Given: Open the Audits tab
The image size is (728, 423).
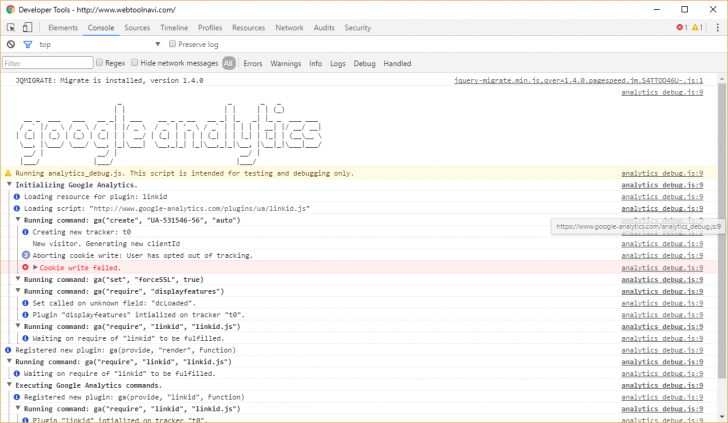Looking at the screenshot, I should tap(324, 28).
